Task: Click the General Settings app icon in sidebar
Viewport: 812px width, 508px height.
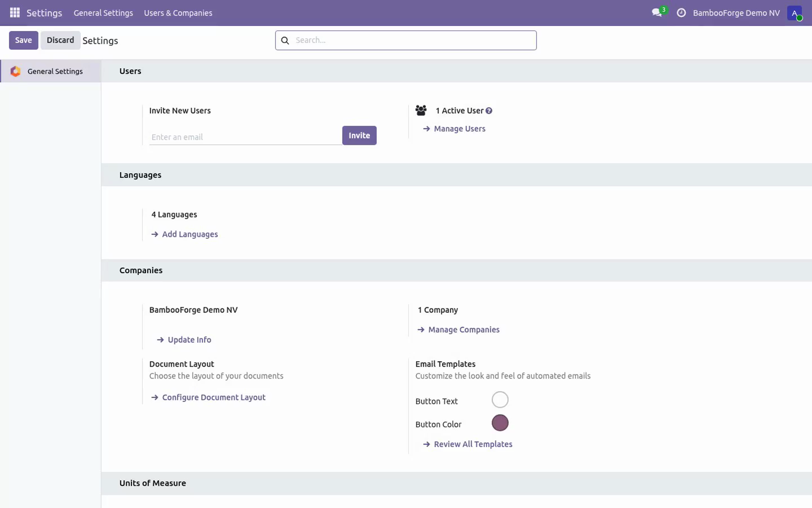Action: click(16, 71)
